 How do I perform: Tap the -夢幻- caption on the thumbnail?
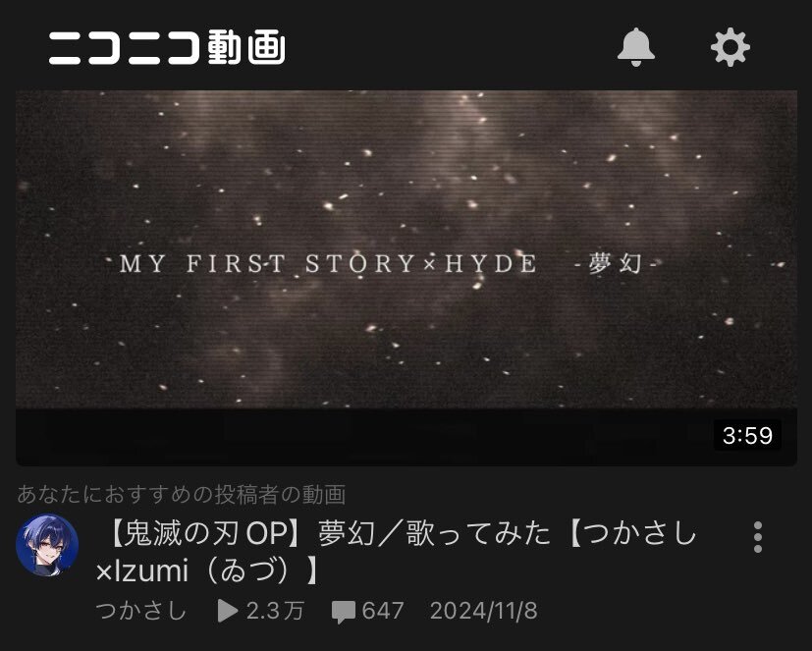pyautogui.click(x=616, y=264)
